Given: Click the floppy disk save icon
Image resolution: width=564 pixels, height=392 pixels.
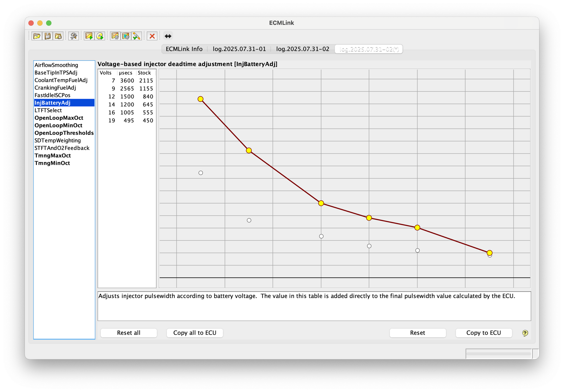Looking at the screenshot, I should [x=47, y=36].
